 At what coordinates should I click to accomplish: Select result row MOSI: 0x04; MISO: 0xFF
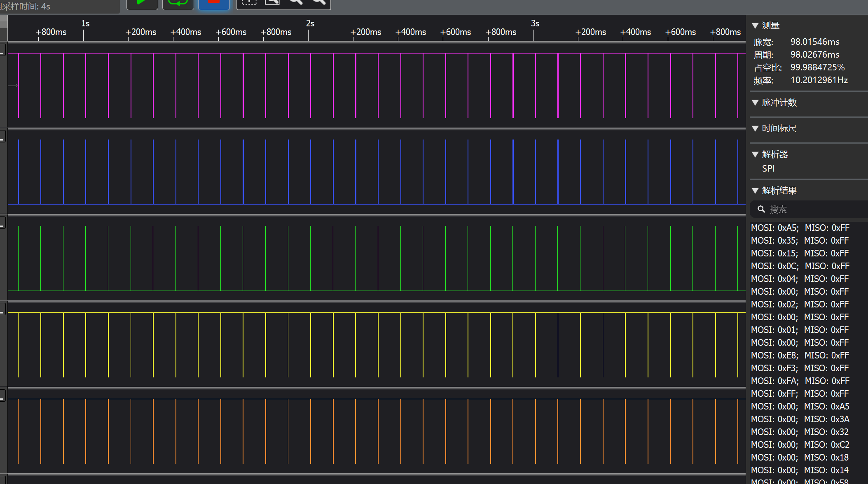tap(800, 279)
